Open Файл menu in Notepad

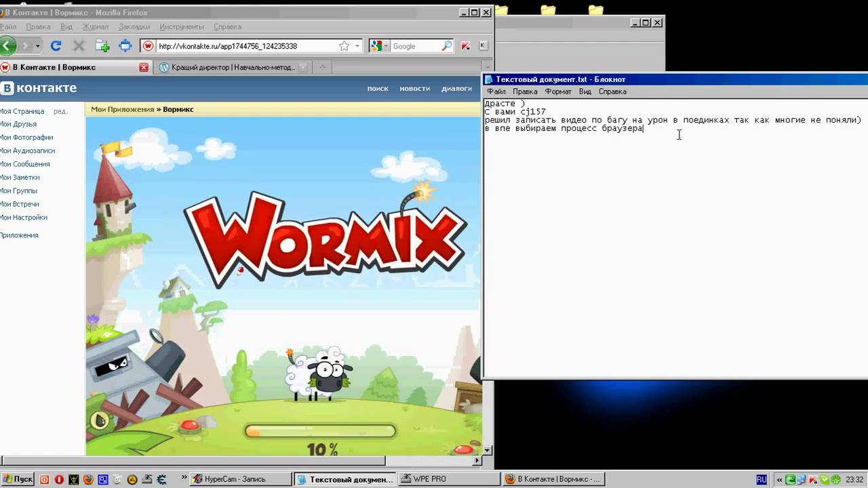(496, 91)
